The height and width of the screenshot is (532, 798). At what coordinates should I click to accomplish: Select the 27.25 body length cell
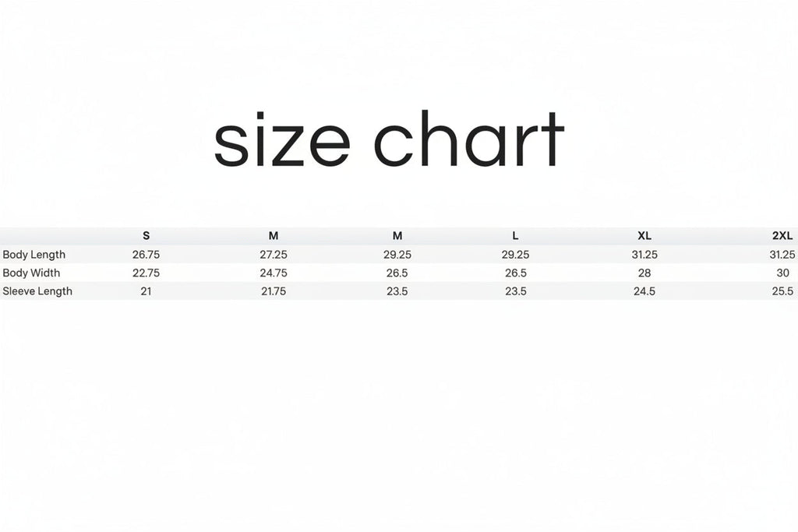click(274, 255)
